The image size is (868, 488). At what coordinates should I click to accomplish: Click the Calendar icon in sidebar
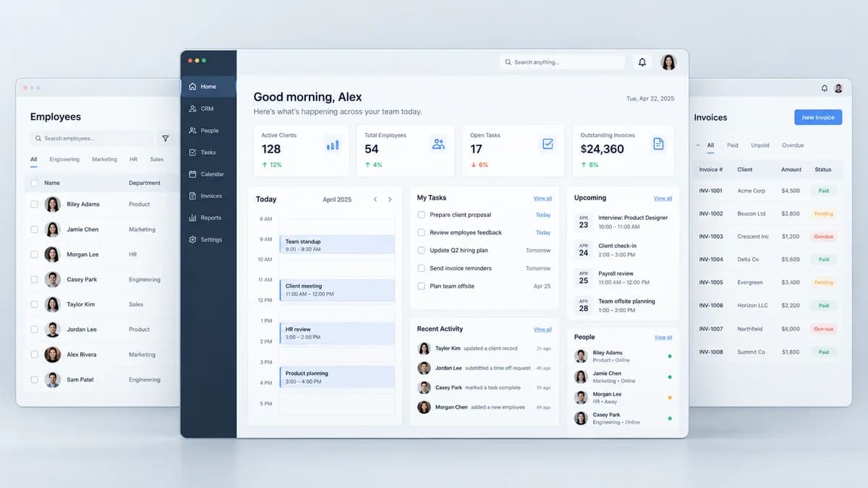(192, 174)
